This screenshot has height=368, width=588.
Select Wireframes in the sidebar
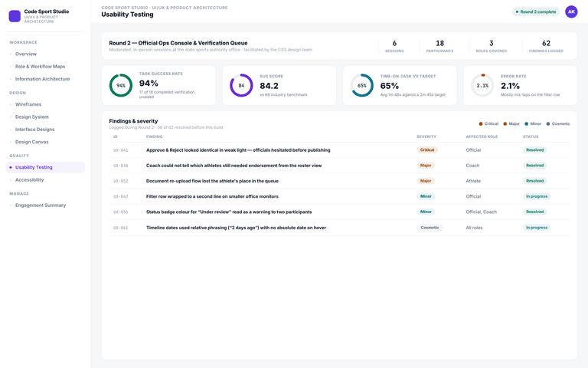(x=28, y=104)
